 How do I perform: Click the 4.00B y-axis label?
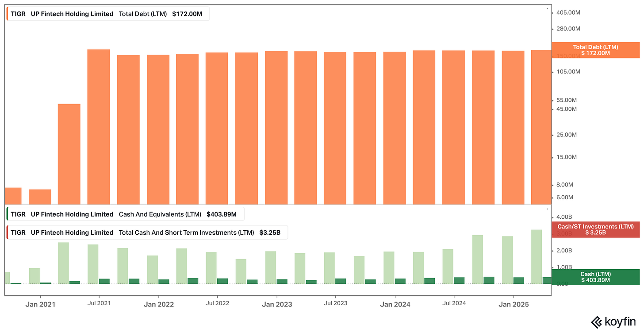pos(565,217)
